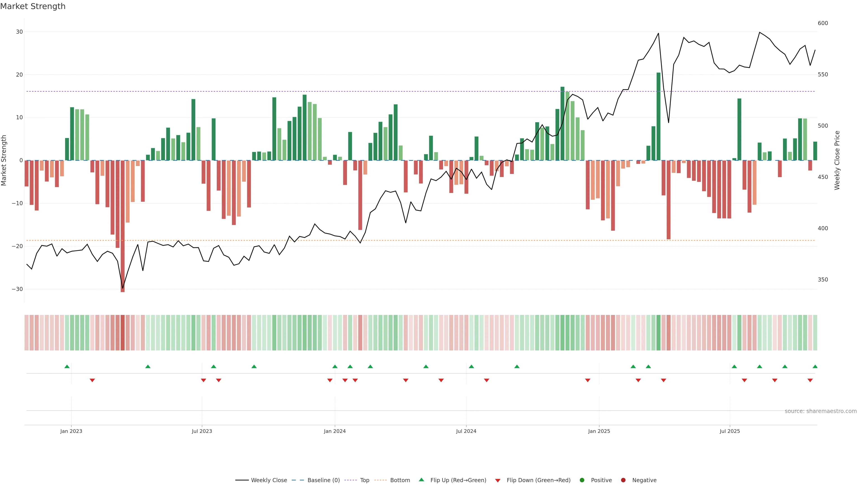Image resolution: width=868 pixels, height=488 pixels.
Task: Click the first green flip-up triangle marker
Action: click(67, 366)
